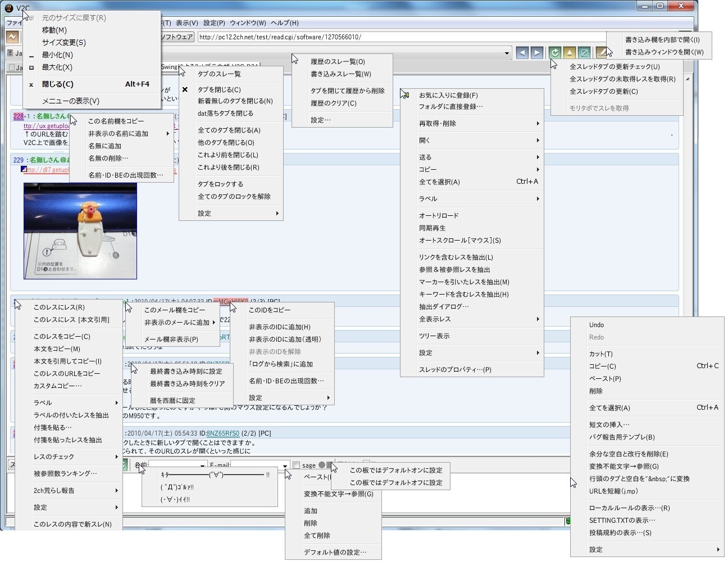Open the E-mail field dropdown

pyautogui.click(x=285, y=466)
